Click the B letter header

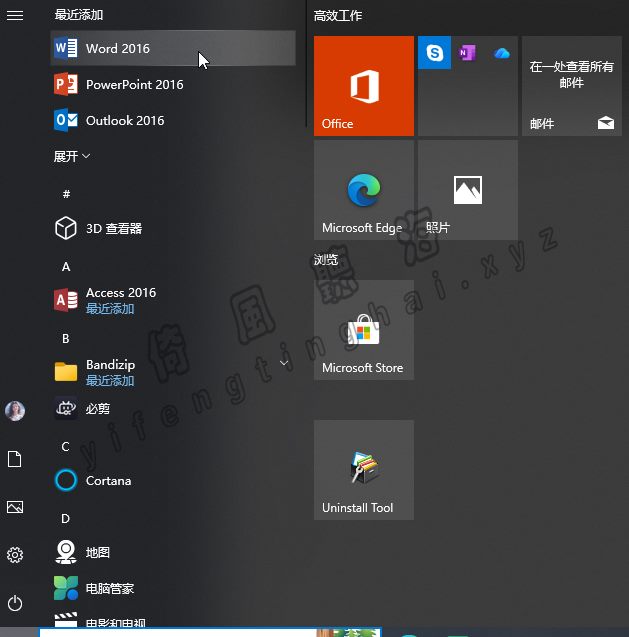pos(66,338)
